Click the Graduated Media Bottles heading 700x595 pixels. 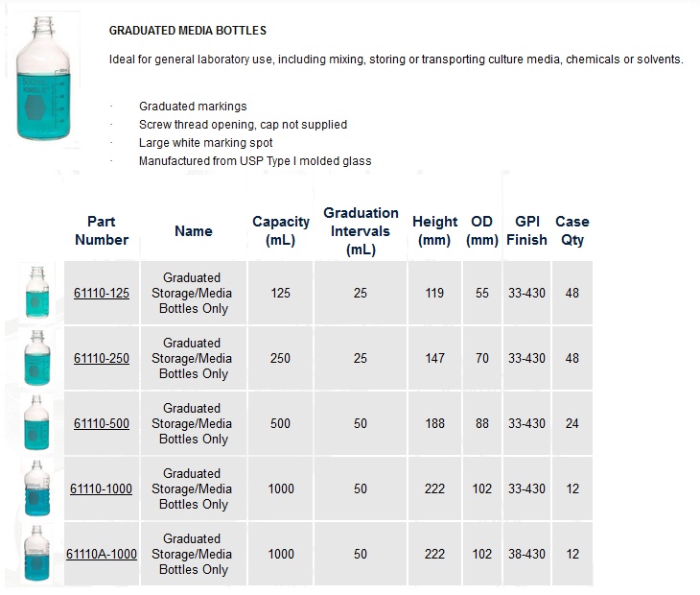[x=188, y=31]
